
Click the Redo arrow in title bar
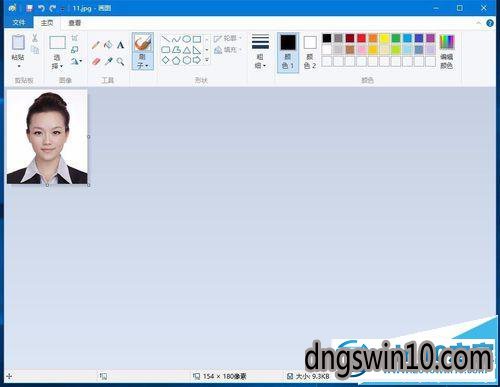(53, 8)
